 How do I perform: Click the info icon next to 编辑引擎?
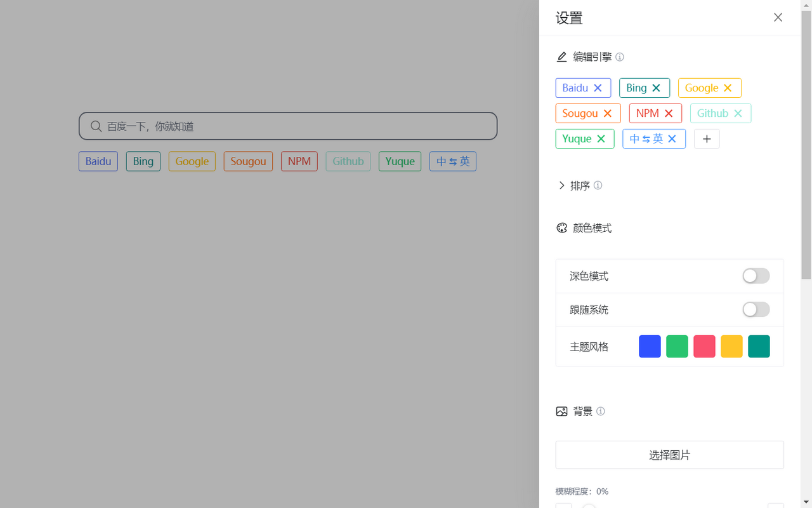[620, 57]
